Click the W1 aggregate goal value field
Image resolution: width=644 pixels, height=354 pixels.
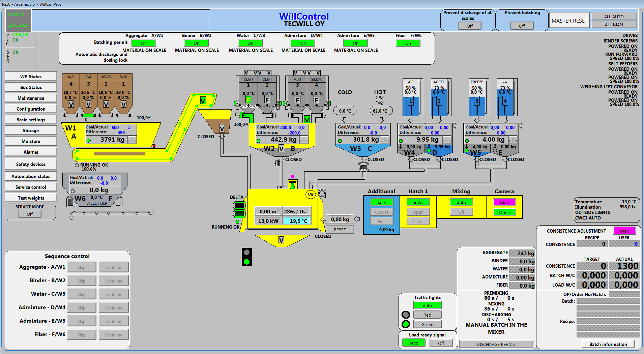coord(115,127)
